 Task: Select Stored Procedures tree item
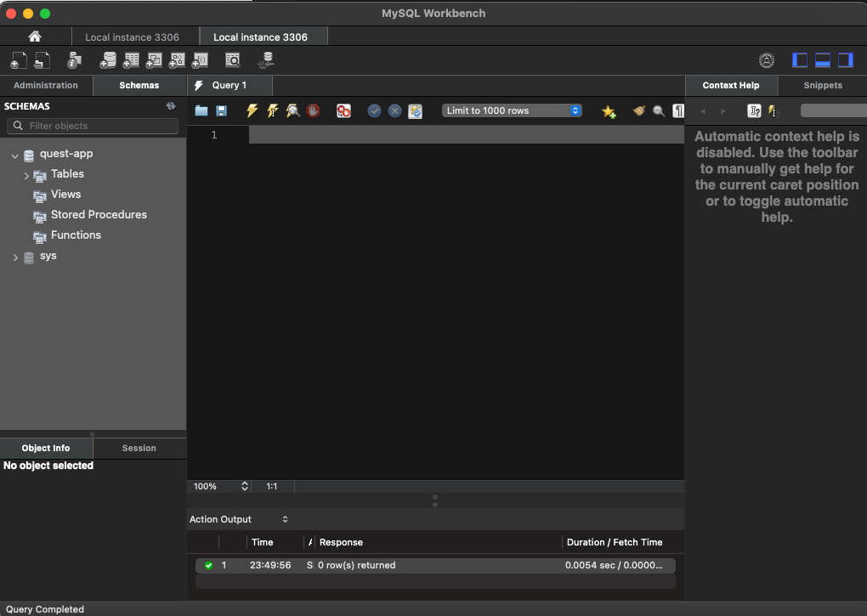99,215
